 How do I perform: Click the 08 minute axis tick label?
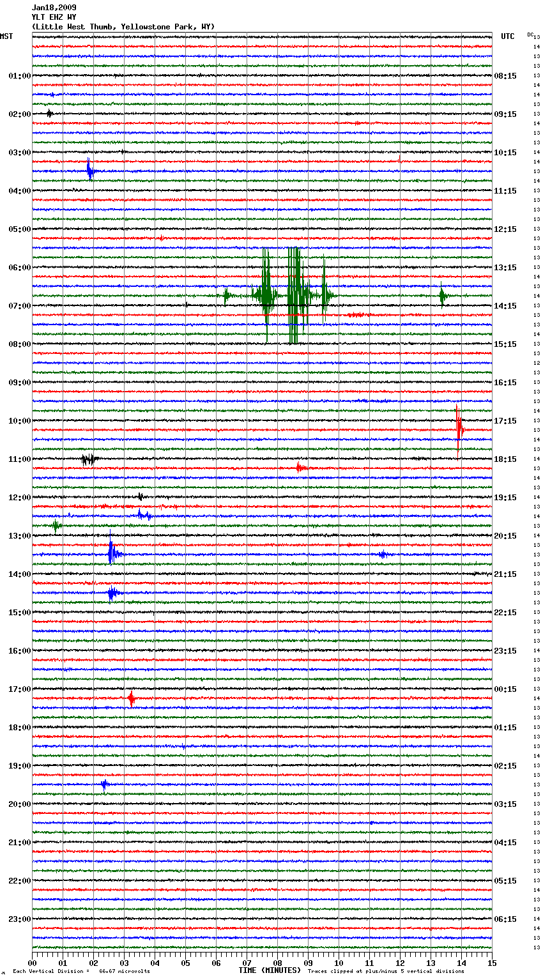(x=277, y=963)
